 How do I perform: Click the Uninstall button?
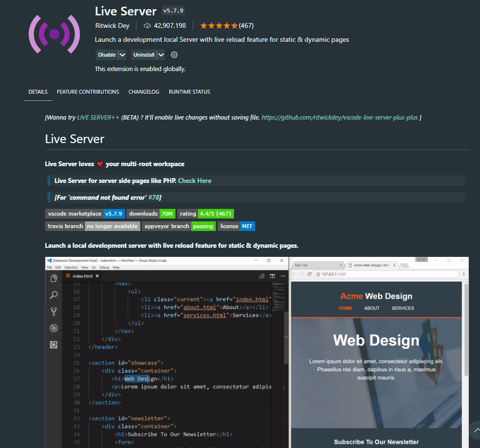click(x=144, y=55)
